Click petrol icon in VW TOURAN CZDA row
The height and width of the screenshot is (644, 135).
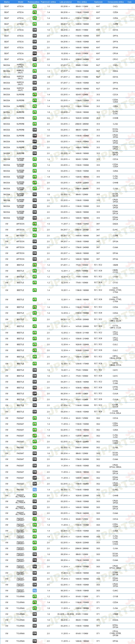coord(35,602)
